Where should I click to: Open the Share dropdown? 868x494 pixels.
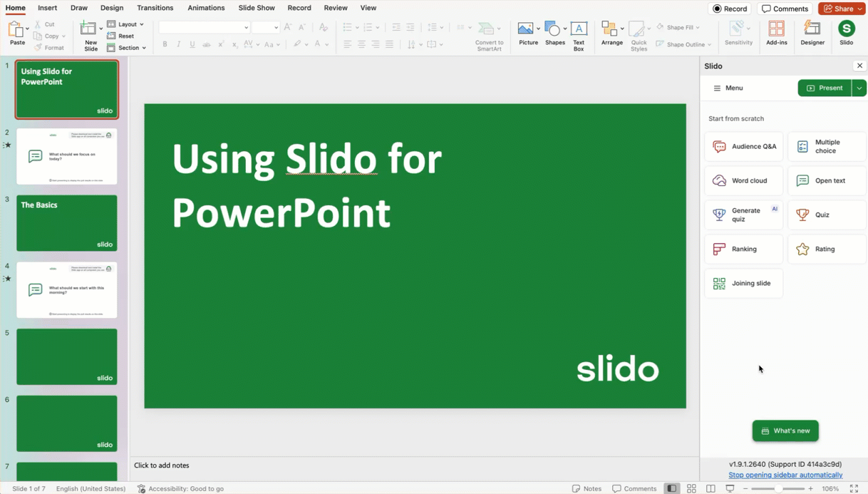[860, 9]
